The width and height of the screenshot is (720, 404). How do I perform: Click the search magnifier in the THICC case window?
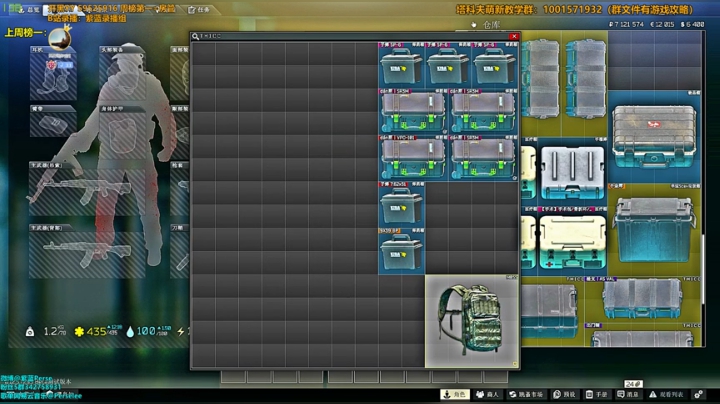pyautogui.click(x=195, y=36)
